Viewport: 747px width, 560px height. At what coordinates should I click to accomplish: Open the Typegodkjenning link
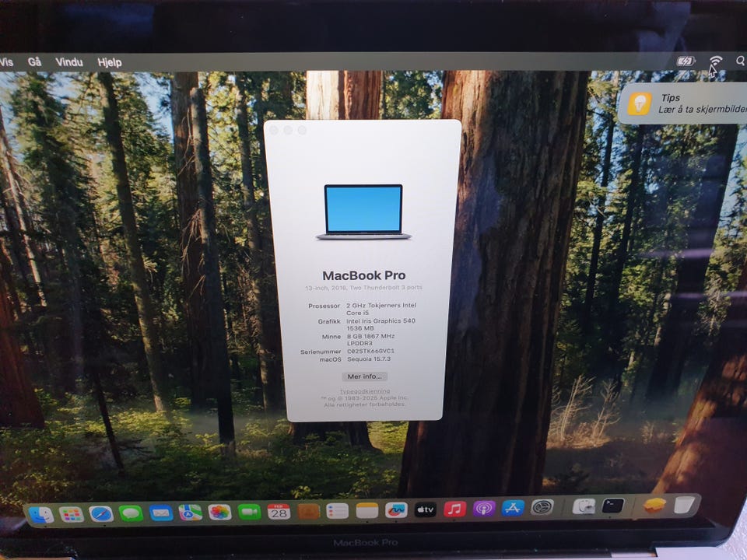click(x=364, y=391)
